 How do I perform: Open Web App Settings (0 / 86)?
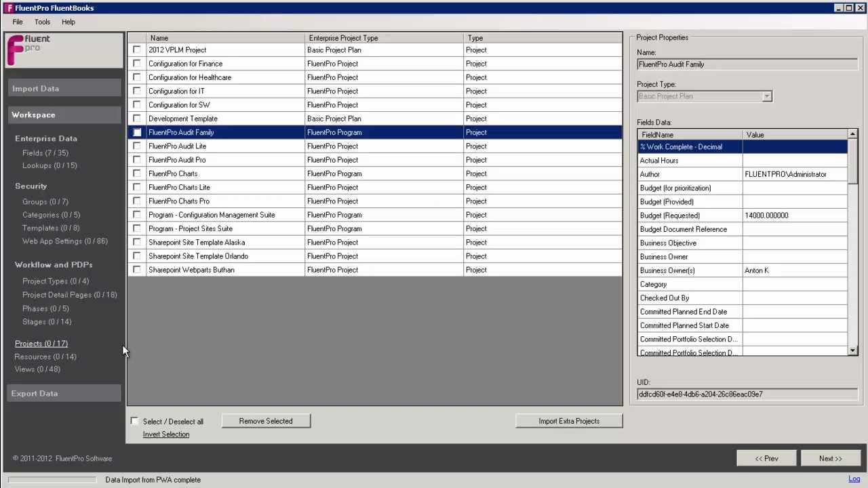pyautogui.click(x=65, y=241)
